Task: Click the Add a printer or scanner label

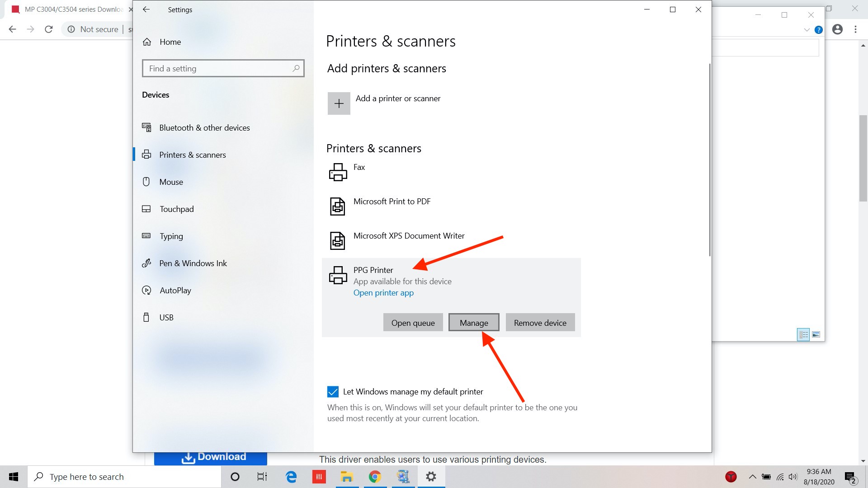Action: coord(398,99)
